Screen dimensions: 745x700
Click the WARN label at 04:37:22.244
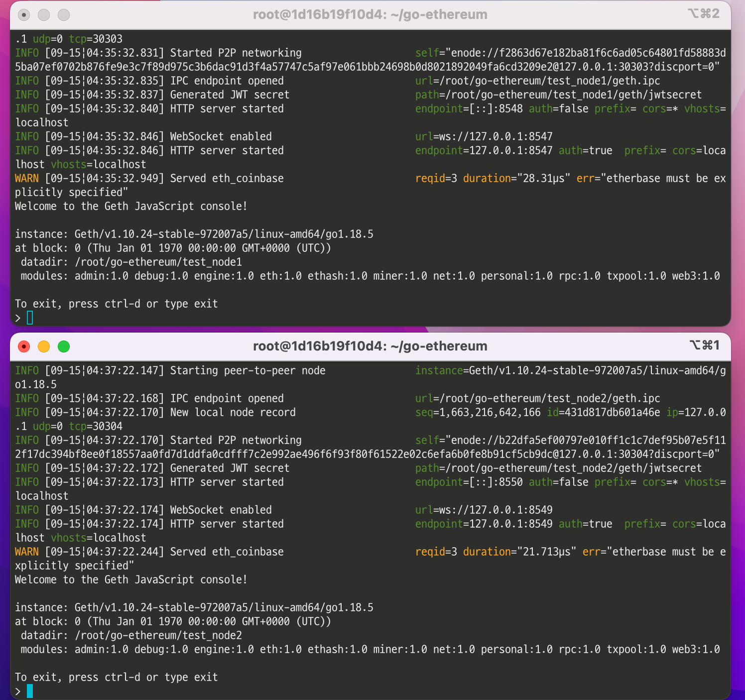(27, 552)
